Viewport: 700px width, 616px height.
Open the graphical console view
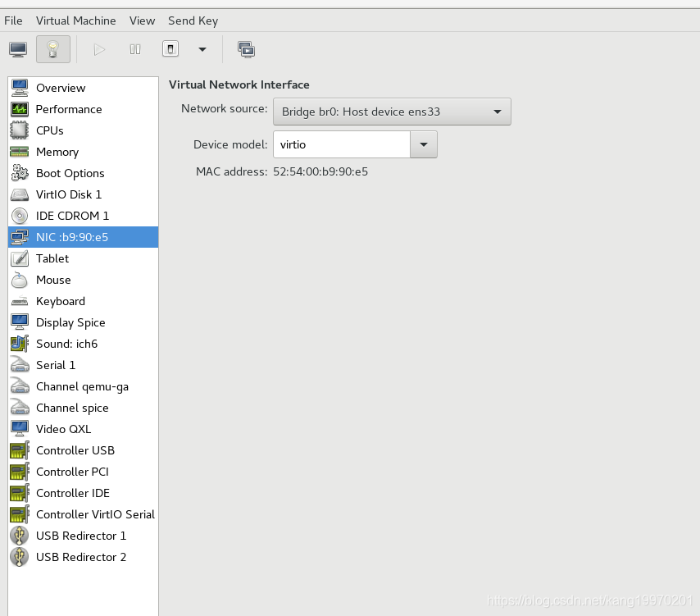(18, 49)
